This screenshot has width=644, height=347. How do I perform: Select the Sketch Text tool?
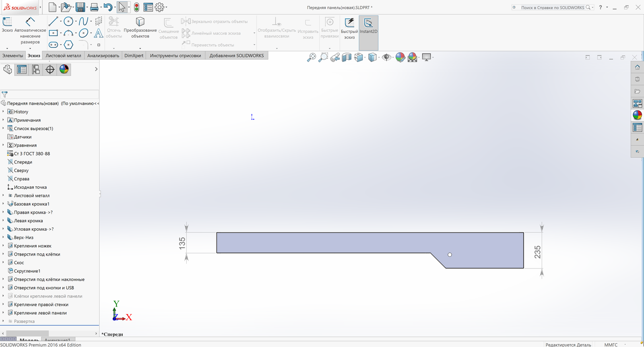[99, 33]
